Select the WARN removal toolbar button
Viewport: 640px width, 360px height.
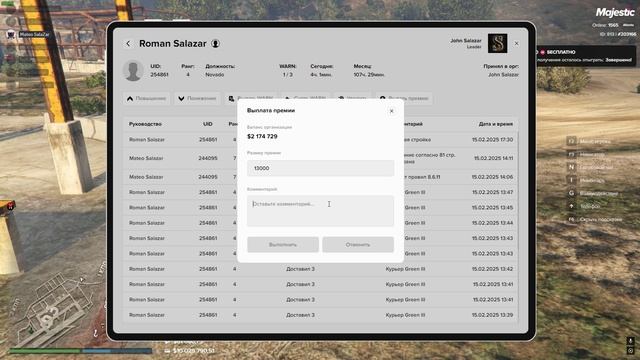click(305, 98)
